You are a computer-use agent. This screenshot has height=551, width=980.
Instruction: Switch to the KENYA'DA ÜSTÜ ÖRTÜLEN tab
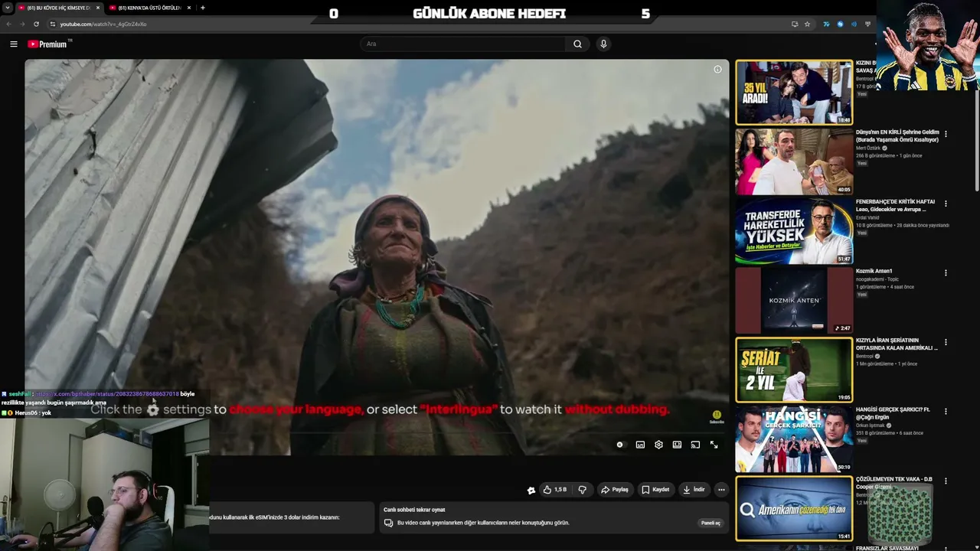click(x=151, y=8)
